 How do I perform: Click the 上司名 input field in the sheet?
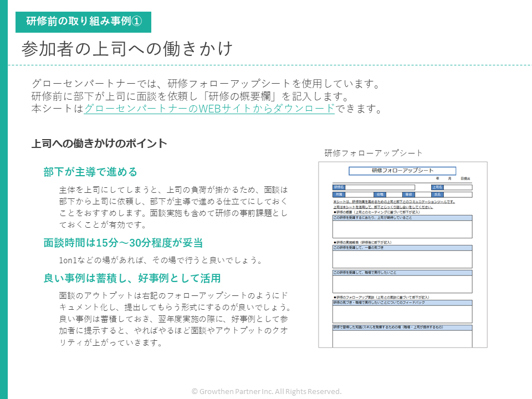click(458, 187)
